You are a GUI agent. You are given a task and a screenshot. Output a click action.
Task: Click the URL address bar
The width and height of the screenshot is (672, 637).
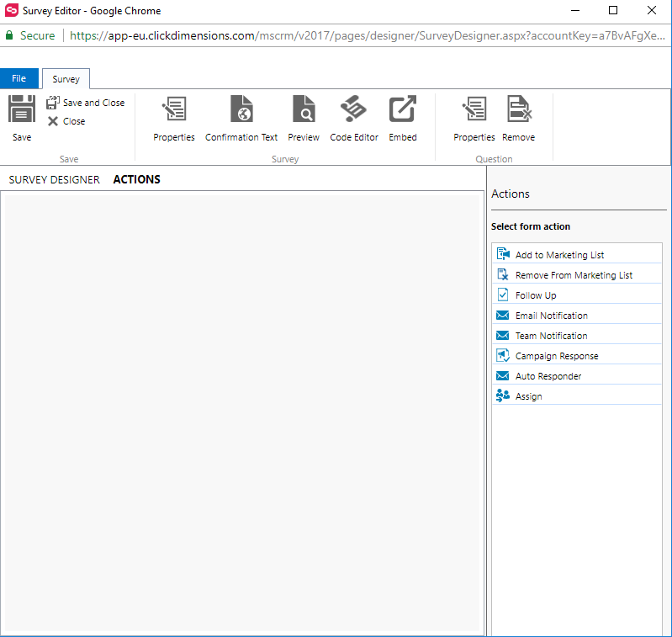[368, 35]
